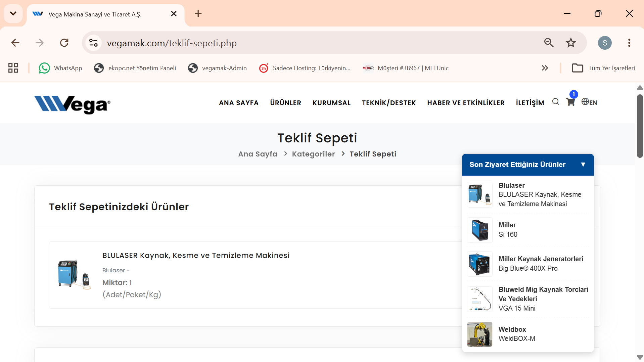Open Miller Si 160 recent product
This screenshot has width=644, height=362.
[528, 230]
